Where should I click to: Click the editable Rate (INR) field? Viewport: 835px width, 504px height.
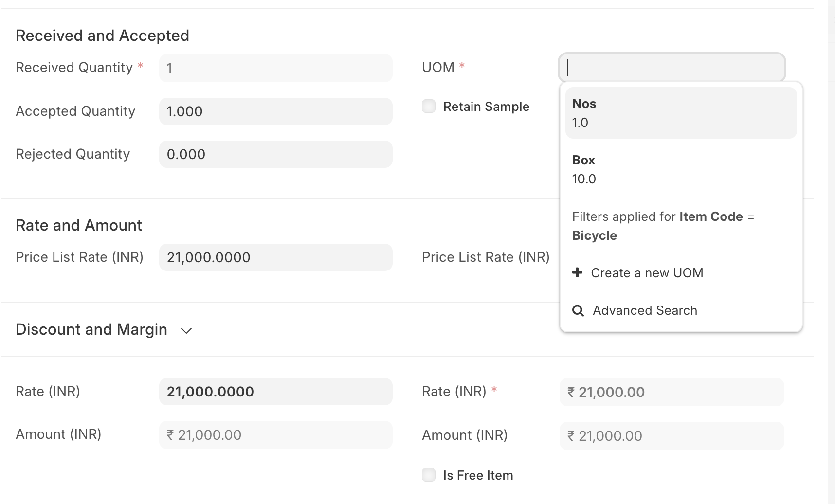tap(275, 392)
